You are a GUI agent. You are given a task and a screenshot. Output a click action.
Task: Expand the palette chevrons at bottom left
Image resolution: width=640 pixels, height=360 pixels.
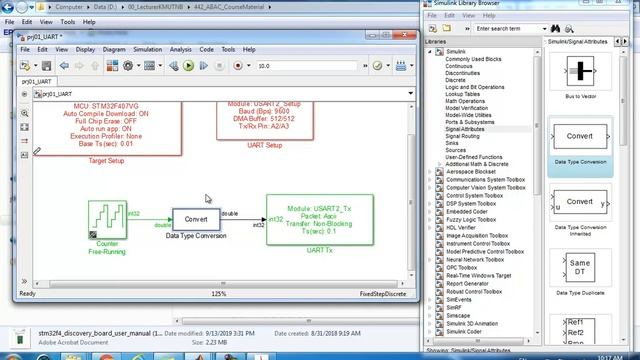point(24,281)
